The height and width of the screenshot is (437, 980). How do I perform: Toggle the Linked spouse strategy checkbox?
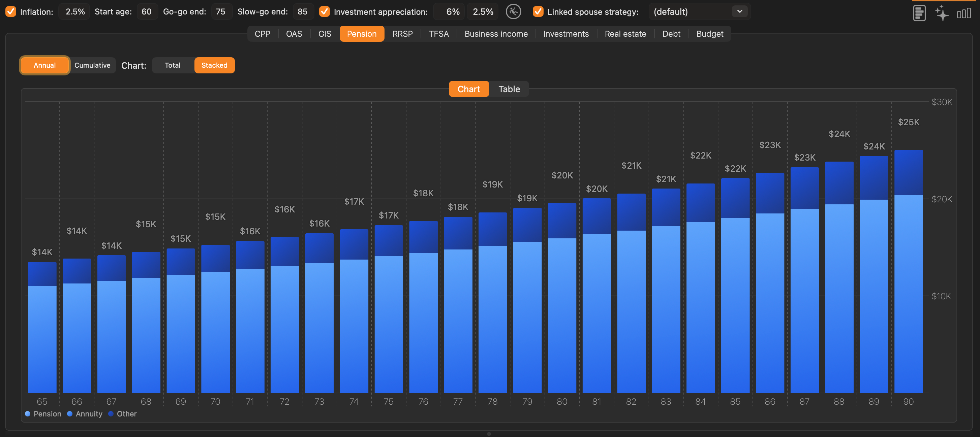click(538, 11)
